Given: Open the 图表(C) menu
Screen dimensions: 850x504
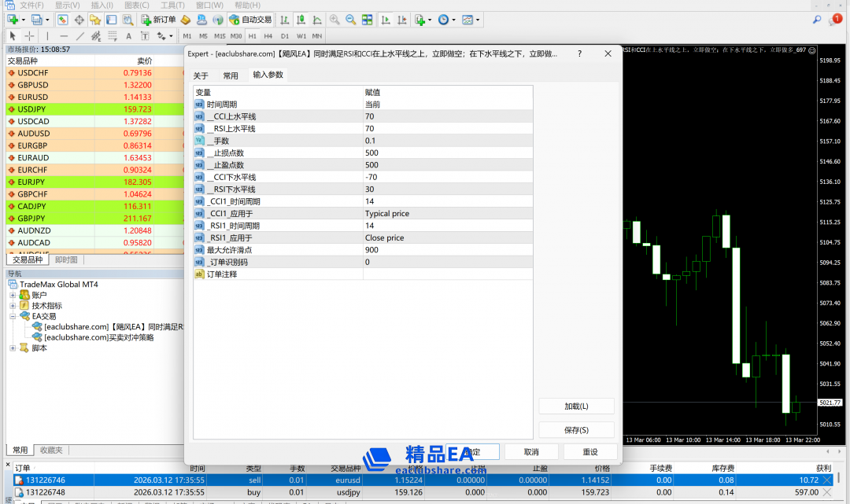Looking at the screenshot, I should coord(136,5).
